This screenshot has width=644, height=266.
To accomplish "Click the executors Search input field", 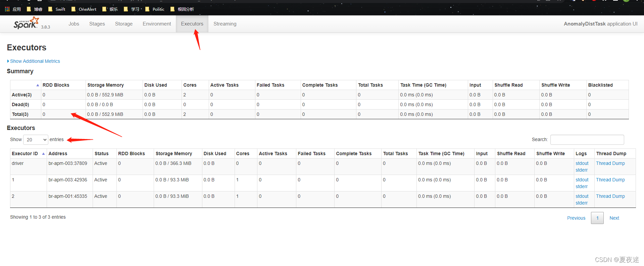I will point(587,140).
